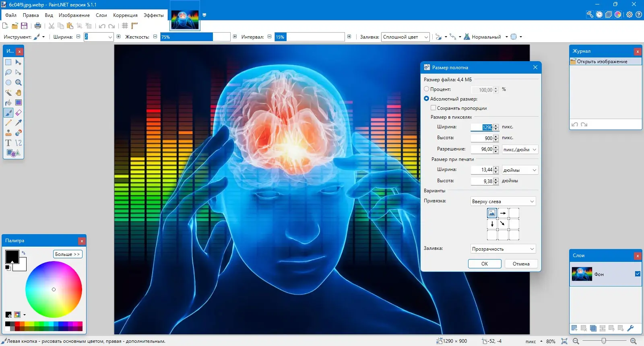Click the zoom slider in status bar
The width and height of the screenshot is (644, 346).
[604, 341]
